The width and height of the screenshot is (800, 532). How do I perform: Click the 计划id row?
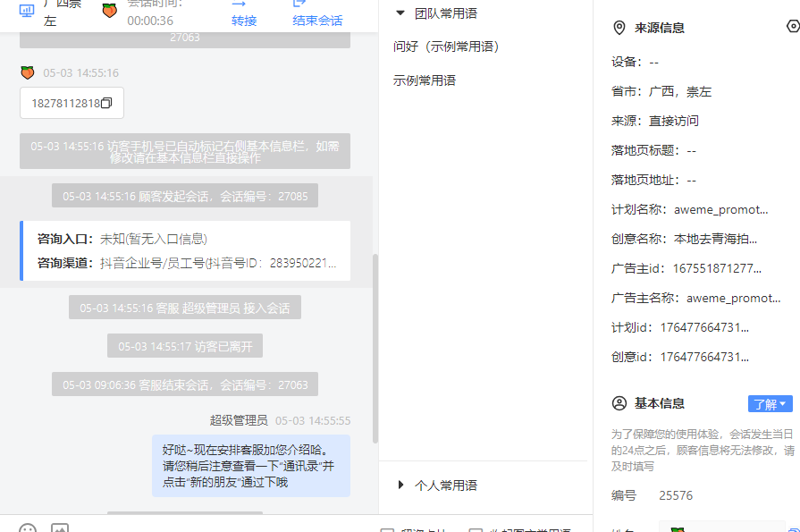tap(680, 327)
